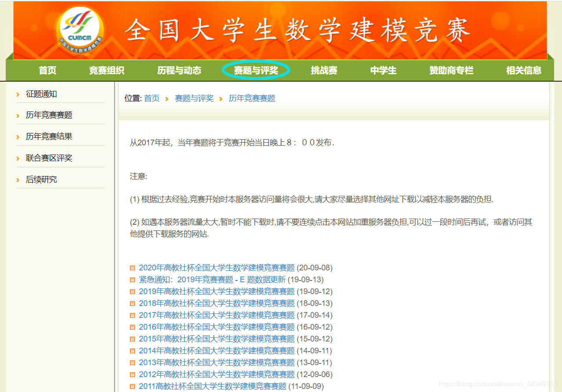The image size is (562, 392).
Task: Click the list icon beside the 2016年 entry
Action: coord(133,327)
